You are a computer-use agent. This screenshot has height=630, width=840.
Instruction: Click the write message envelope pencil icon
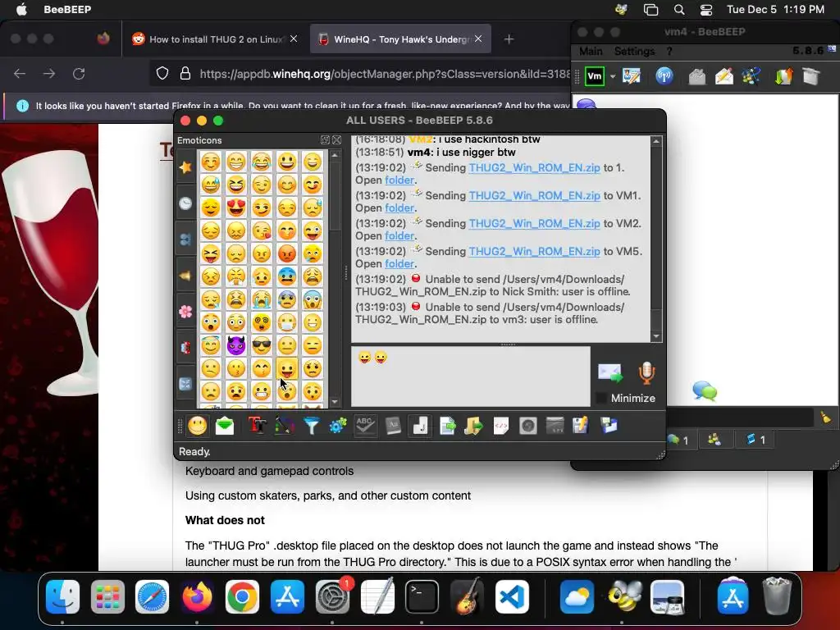coord(724,76)
